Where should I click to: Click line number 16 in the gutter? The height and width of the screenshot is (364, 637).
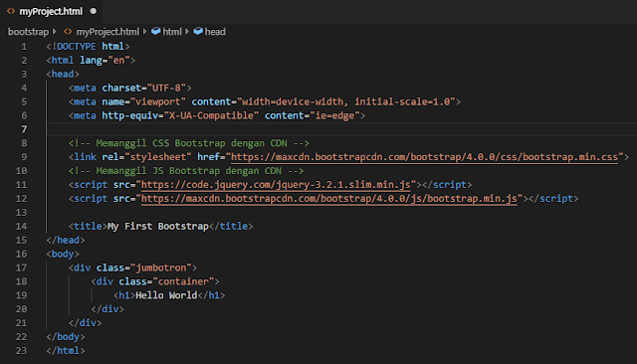(21, 254)
